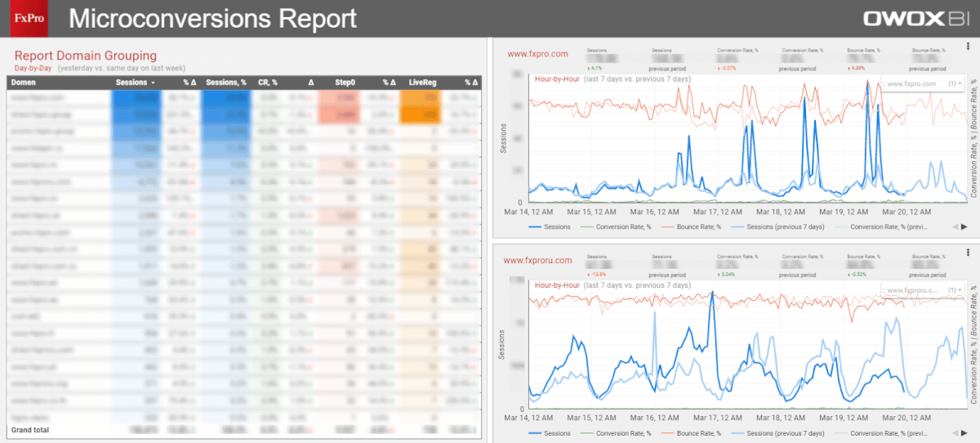The image size is (980, 443).
Task: Click the % Δ header right of Step0
Action: coord(390,83)
